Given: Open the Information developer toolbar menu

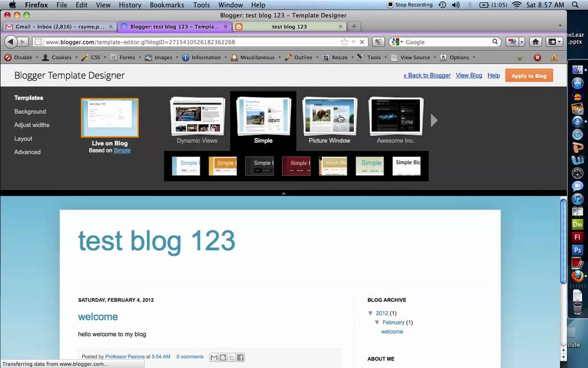Looking at the screenshot, I should click(204, 57).
